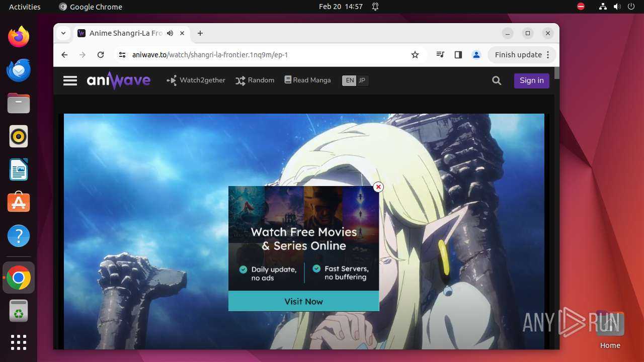Open volume icon in system tray
644x362 pixels.
coord(617,7)
